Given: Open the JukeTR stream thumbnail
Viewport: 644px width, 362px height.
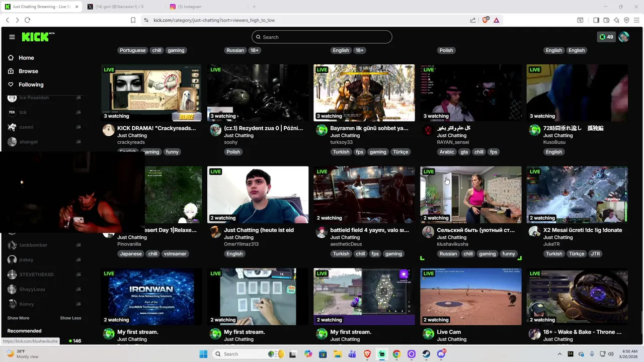Looking at the screenshot, I should coord(577,195).
